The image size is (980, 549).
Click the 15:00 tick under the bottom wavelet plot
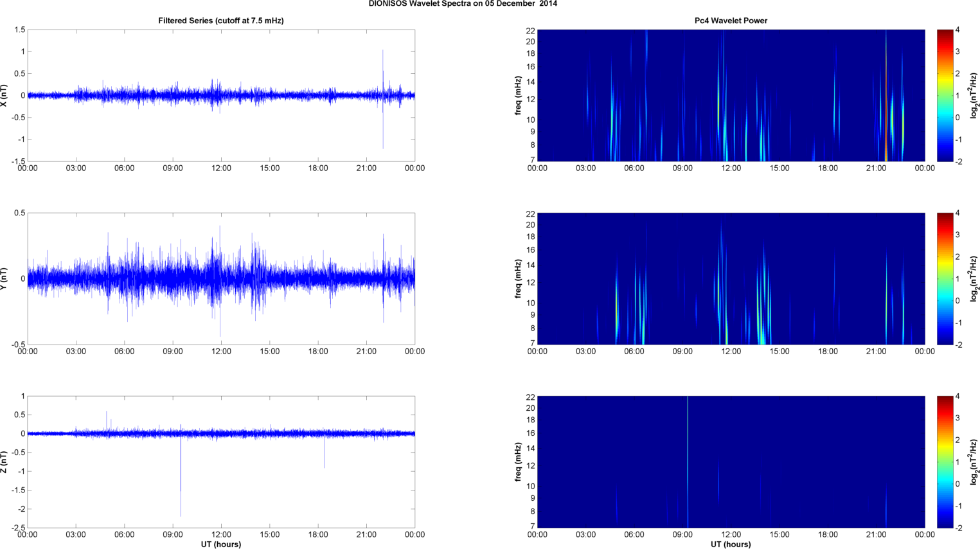[x=780, y=535]
